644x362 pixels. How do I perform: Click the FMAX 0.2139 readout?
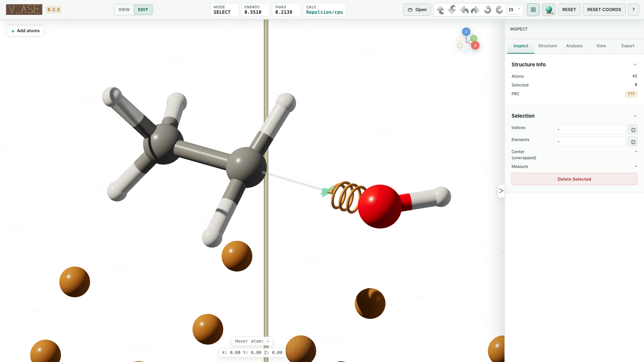coord(286,10)
